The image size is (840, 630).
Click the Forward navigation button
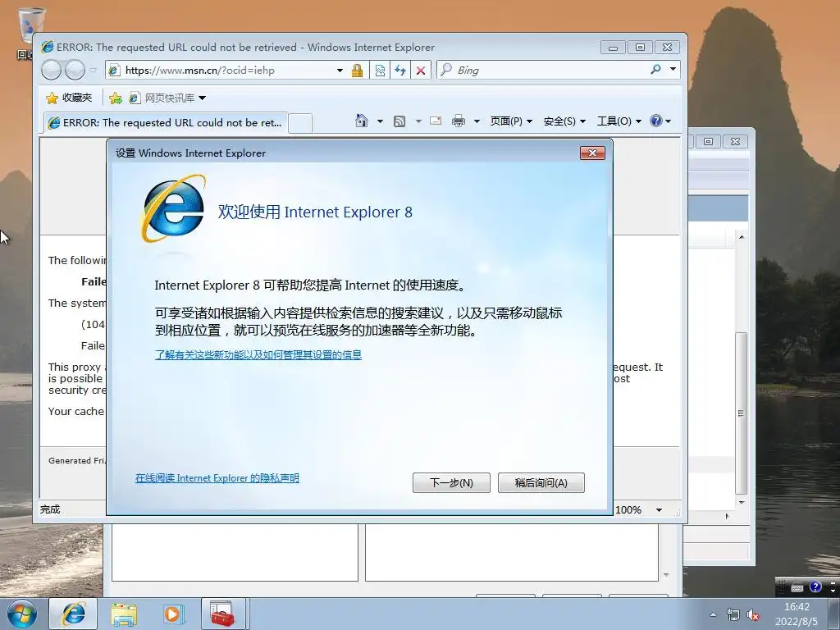(x=75, y=71)
